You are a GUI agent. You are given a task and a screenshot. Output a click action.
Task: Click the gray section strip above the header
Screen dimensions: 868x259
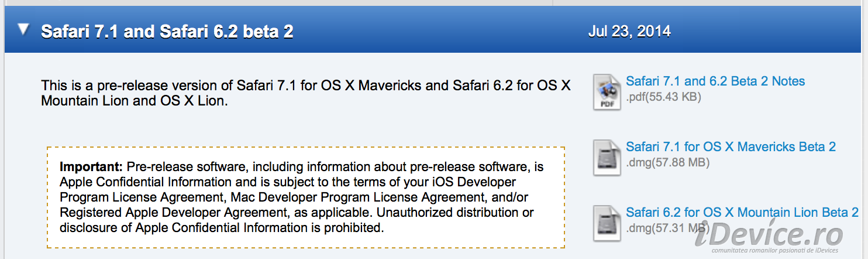point(278,2)
